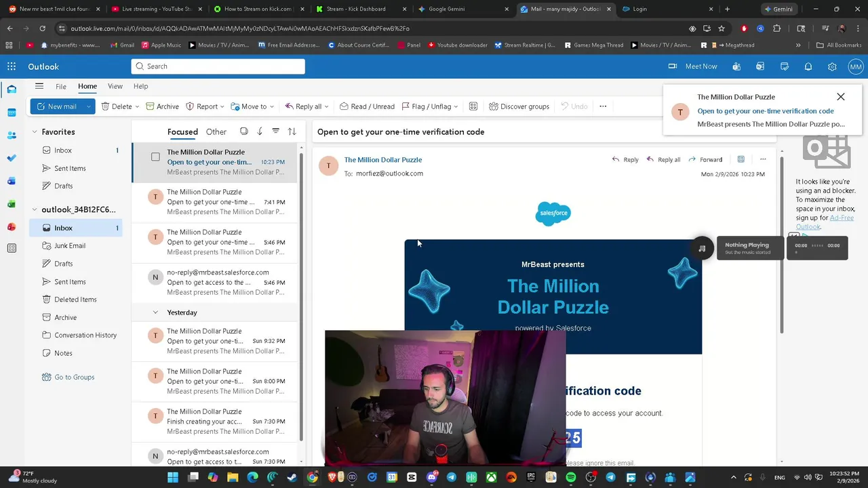
Task: Open Excel app in left rail
Action: click(x=12, y=204)
